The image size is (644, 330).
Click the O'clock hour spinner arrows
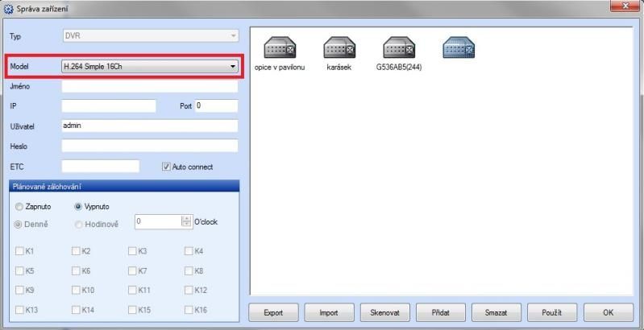coord(187,221)
